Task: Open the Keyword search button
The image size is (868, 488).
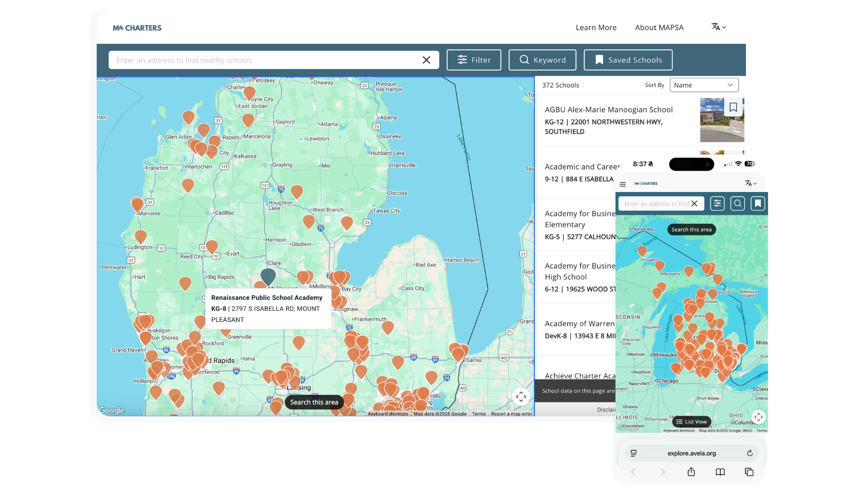Action: point(542,60)
